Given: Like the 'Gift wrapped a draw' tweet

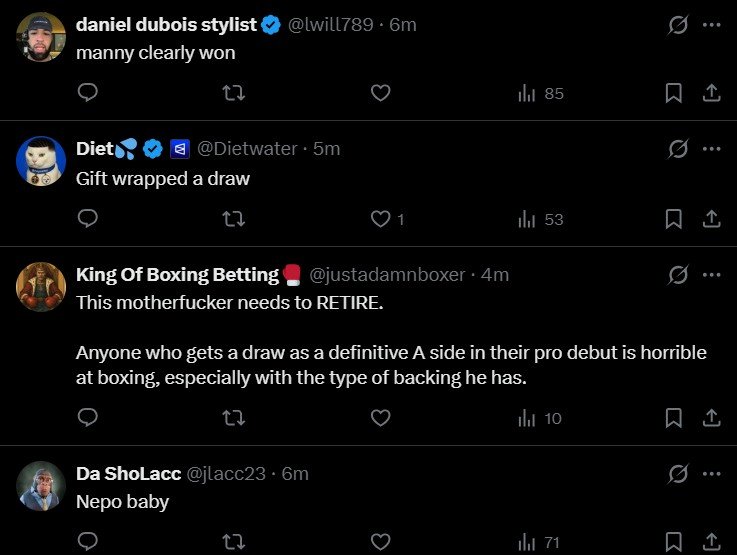Looking at the screenshot, I should coord(380,218).
